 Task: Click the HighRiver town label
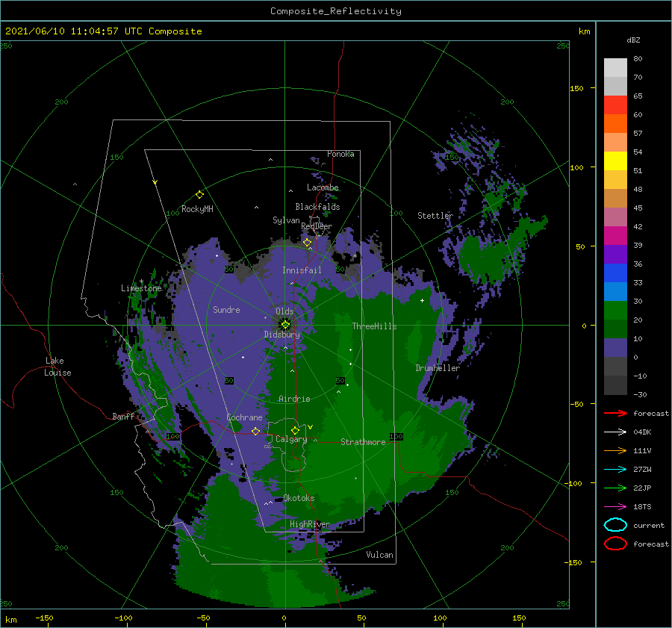pyautogui.click(x=310, y=524)
